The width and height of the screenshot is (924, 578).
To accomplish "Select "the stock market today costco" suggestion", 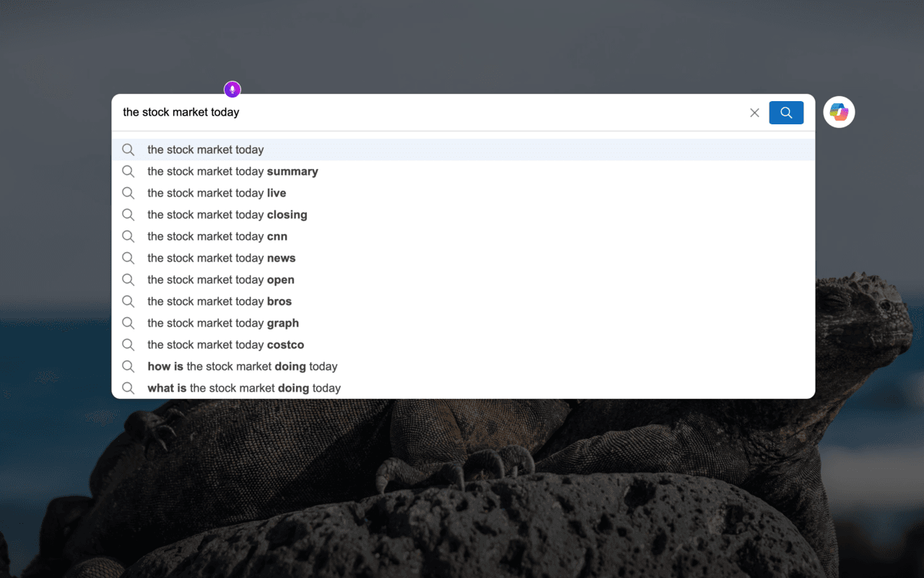I will coord(226,345).
